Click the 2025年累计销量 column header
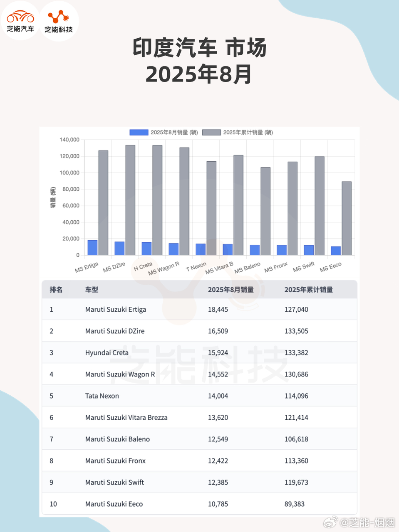 pos(309,290)
